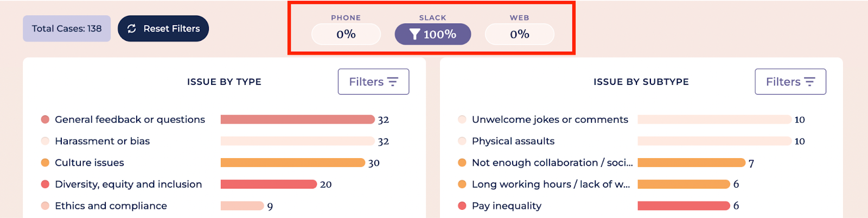The width and height of the screenshot is (868, 218).
Task: Click filter lines icon in Issue by Type
Action: 393,82
